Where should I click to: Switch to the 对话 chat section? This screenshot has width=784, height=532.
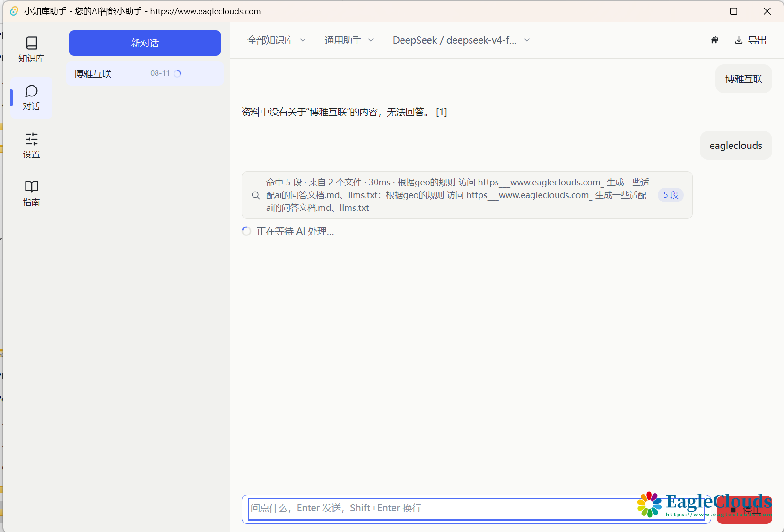31,98
